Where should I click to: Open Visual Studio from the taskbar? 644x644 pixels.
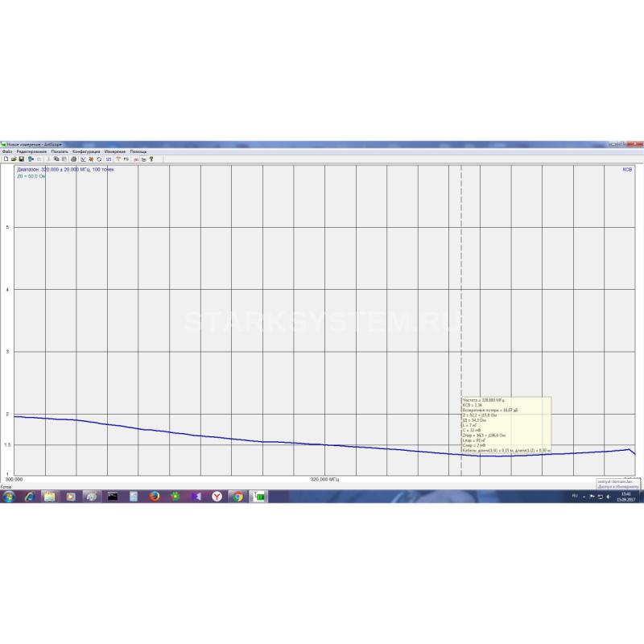(x=196, y=497)
